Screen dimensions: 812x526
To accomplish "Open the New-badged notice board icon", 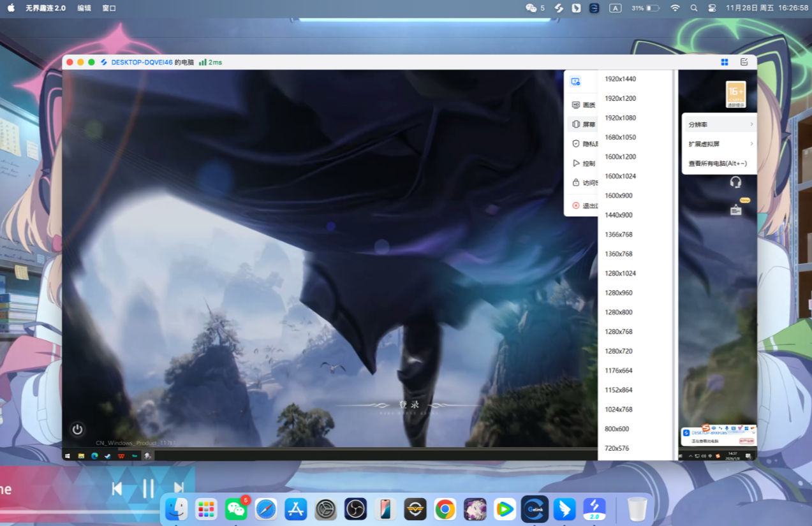I will click(736, 209).
